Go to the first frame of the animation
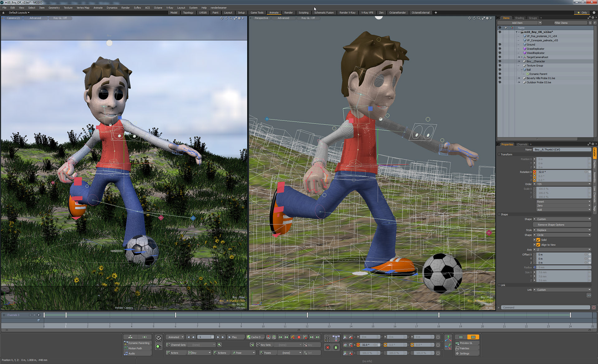The image size is (598, 364). pos(188,337)
